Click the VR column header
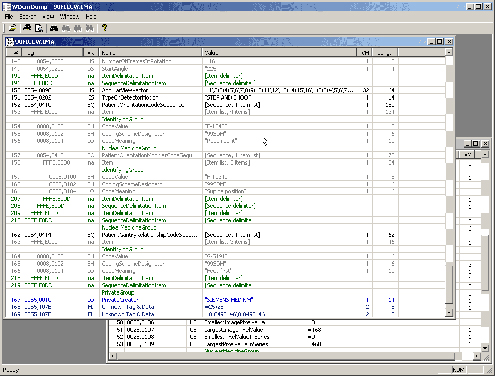 [x=91, y=52]
